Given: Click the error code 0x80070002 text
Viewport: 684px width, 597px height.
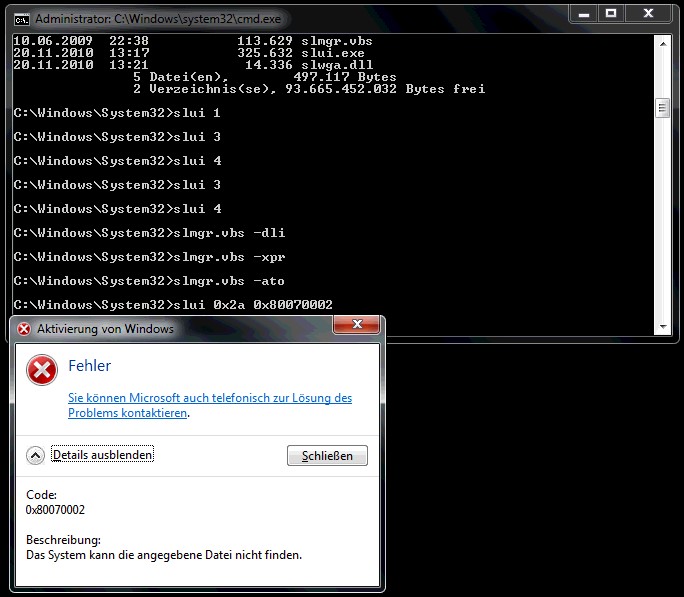Looking at the screenshot, I should coord(55,510).
